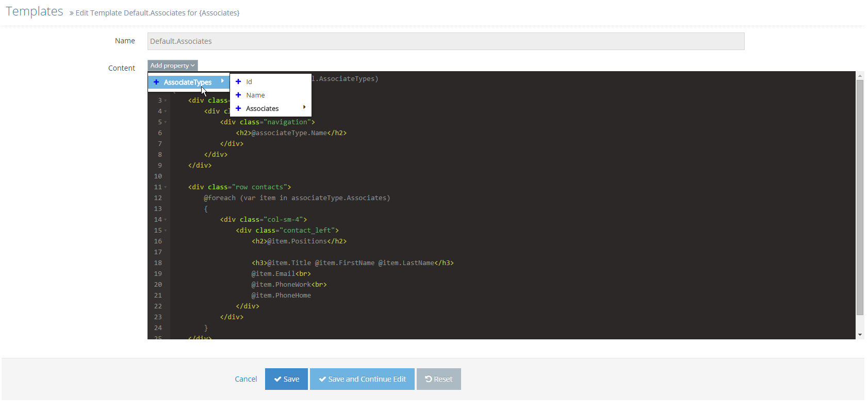Image resolution: width=868 pixels, height=410 pixels.
Task: Click the Name input field
Action: click(446, 41)
